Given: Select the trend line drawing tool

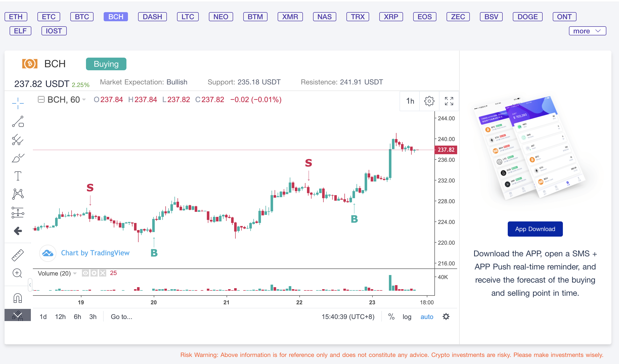Looking at the screenshot, I should coord(18,122).
